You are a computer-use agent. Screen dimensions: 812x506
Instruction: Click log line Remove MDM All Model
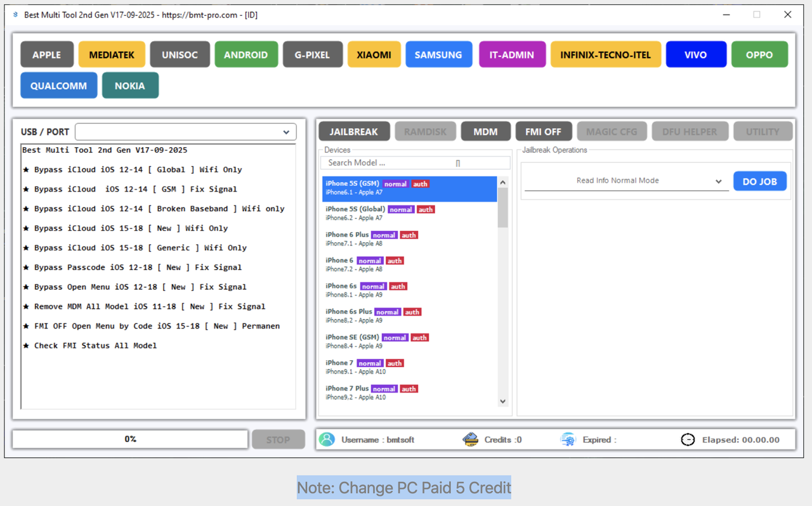click(144, 308)
